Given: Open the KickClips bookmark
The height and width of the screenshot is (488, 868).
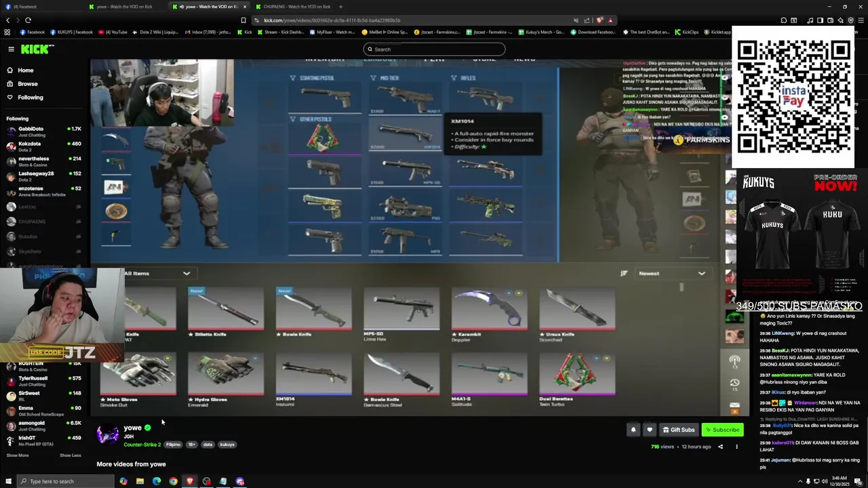Looking at the screenshot, I should click(x=686, y=32).
